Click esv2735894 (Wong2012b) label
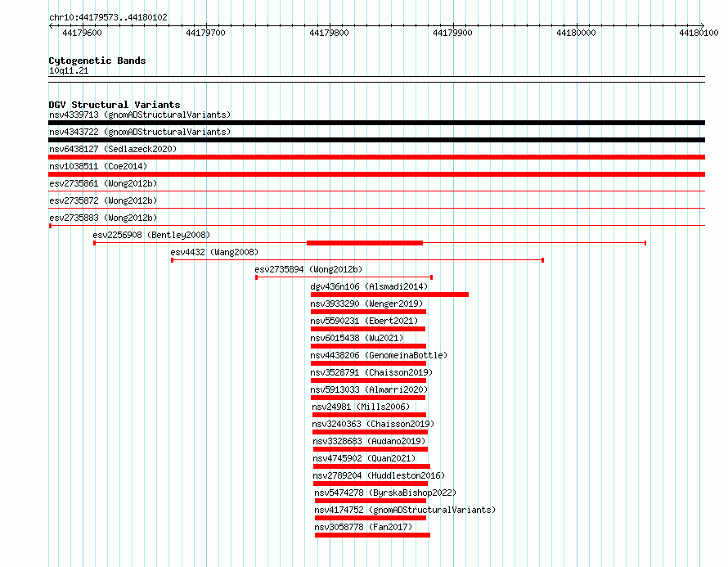This screenshot has width=728, height=567. [x=308, y=269]
